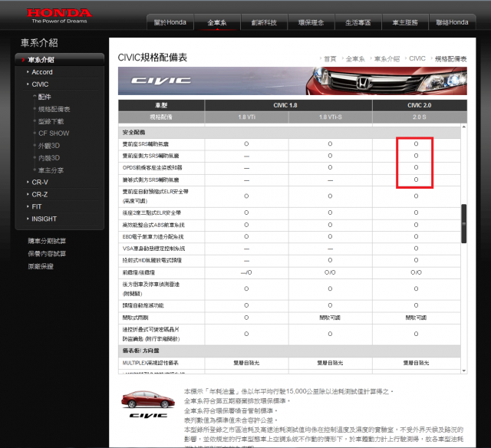Select 後座2席三點式ELR安全帶 row label
This screenshot has height=448, width=491.
point(152,213)
